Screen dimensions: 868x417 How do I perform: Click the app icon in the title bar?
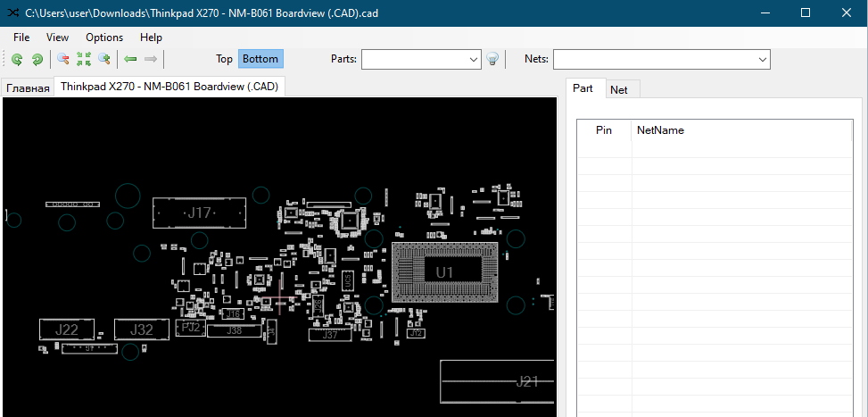[14, 13]
